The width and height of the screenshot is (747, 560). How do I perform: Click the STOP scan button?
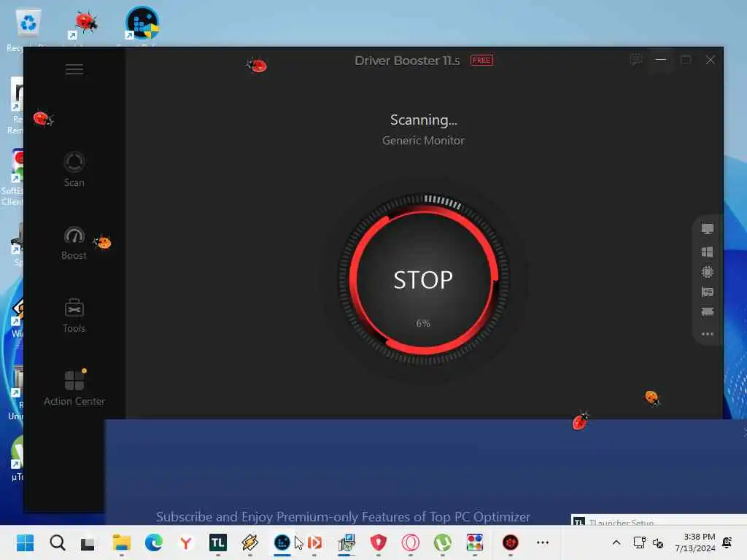423,280
